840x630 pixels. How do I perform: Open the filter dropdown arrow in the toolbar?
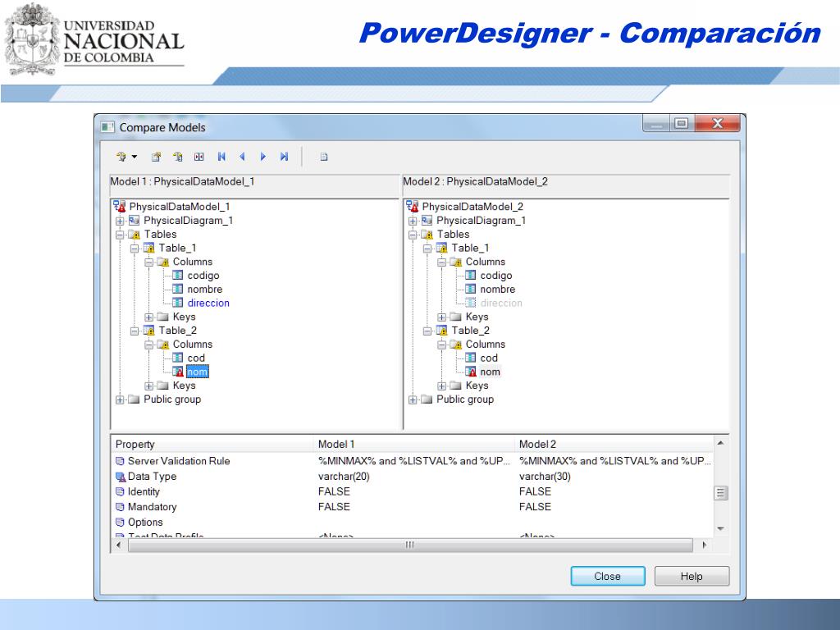click(134, 157)
